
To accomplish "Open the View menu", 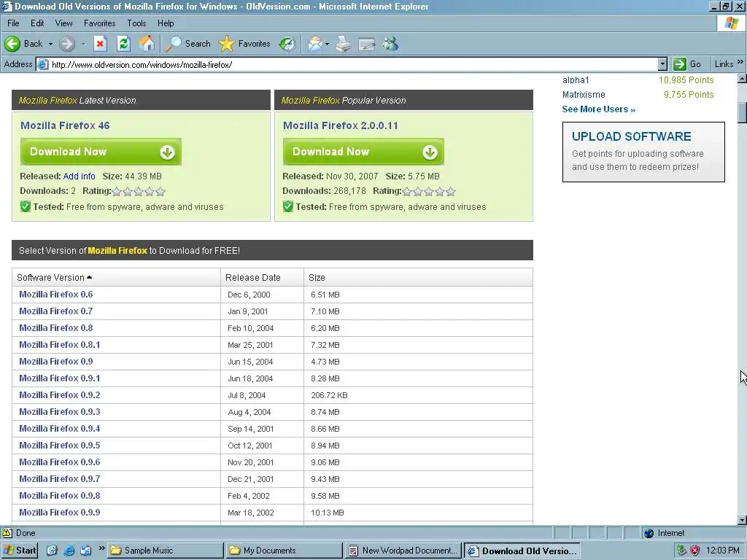I will pyautogui.click(x=64, y=23).
